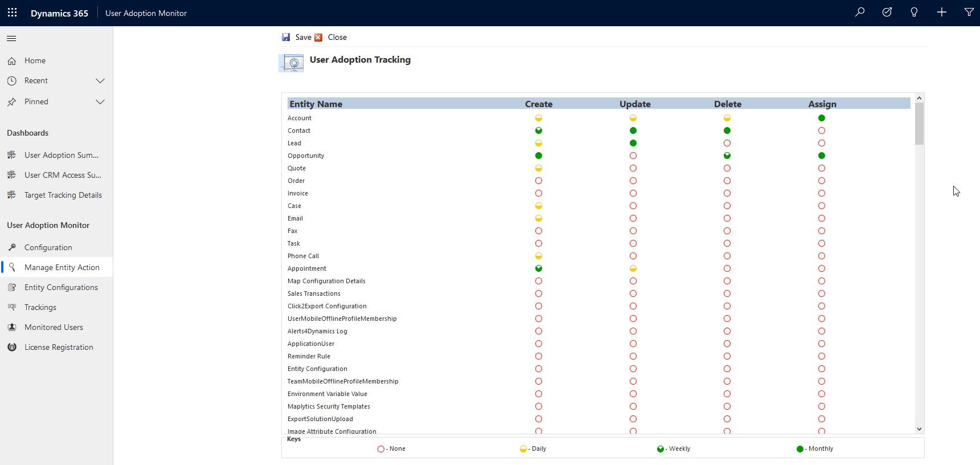Go to Entity Configurations page

pyautogui.click(x=61, y=287)
